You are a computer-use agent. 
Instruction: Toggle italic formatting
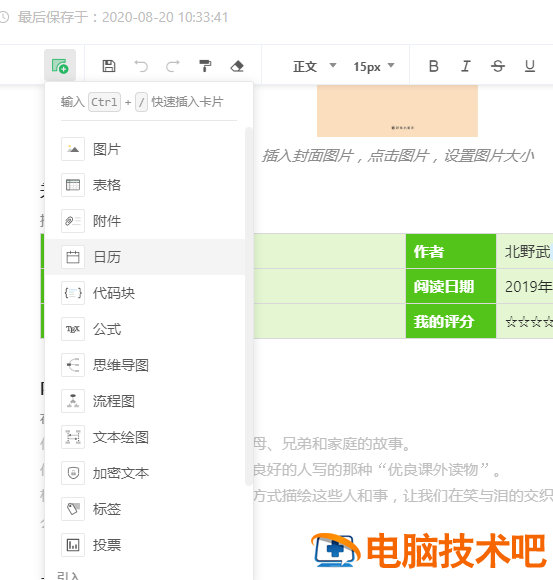(x=466, y=66)
